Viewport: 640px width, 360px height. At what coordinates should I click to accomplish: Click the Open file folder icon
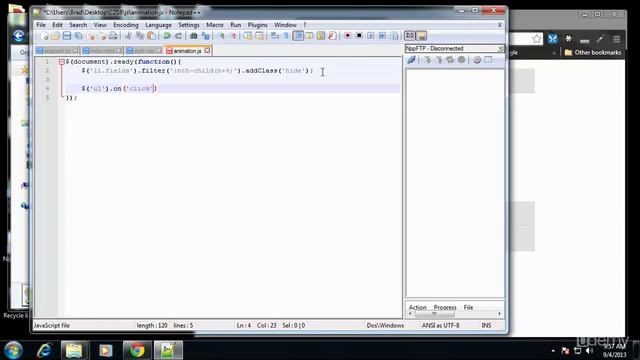click(56, 36)
